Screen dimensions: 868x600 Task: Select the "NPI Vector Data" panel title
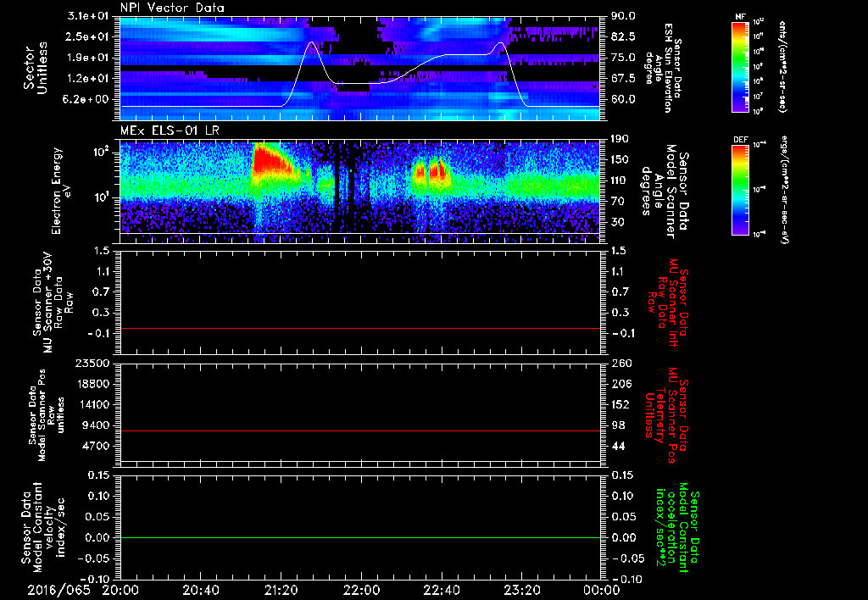(x=173, y=8)
